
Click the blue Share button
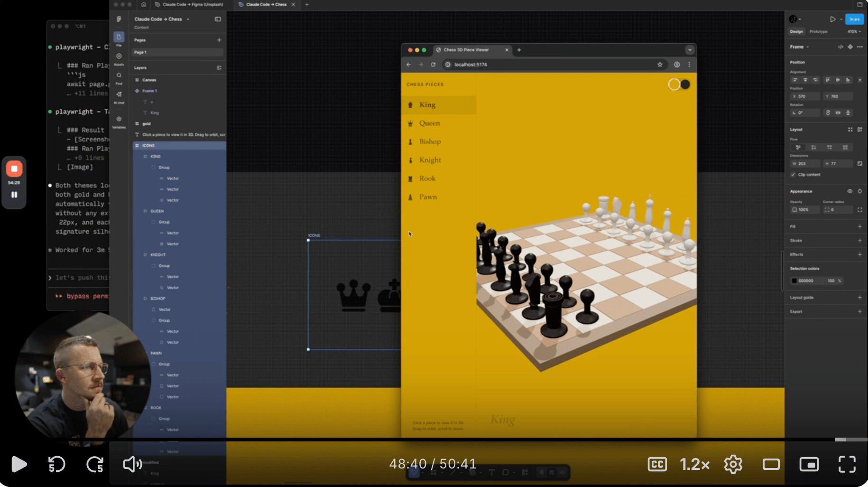[854, 19]
